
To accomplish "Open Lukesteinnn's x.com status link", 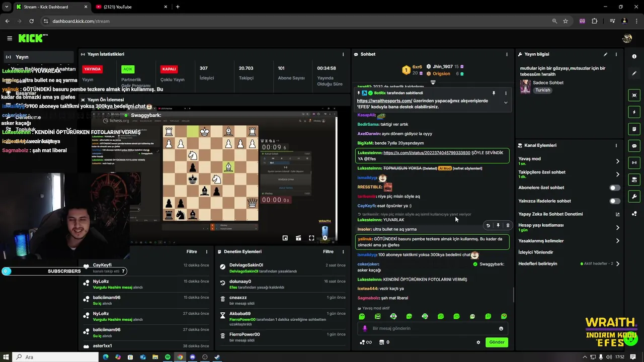I will pos(427,153).
